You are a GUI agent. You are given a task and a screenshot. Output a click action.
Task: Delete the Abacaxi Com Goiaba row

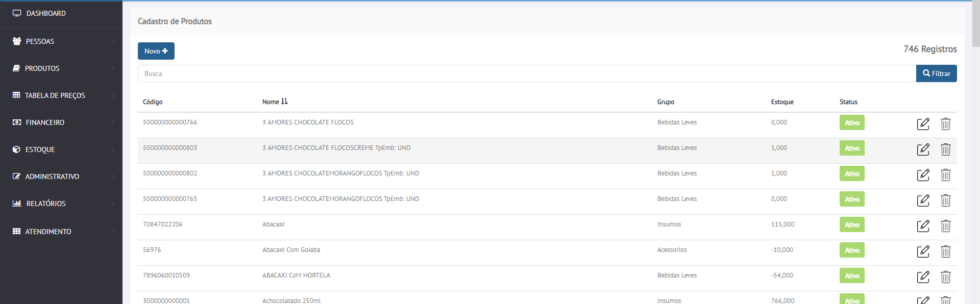945,251
